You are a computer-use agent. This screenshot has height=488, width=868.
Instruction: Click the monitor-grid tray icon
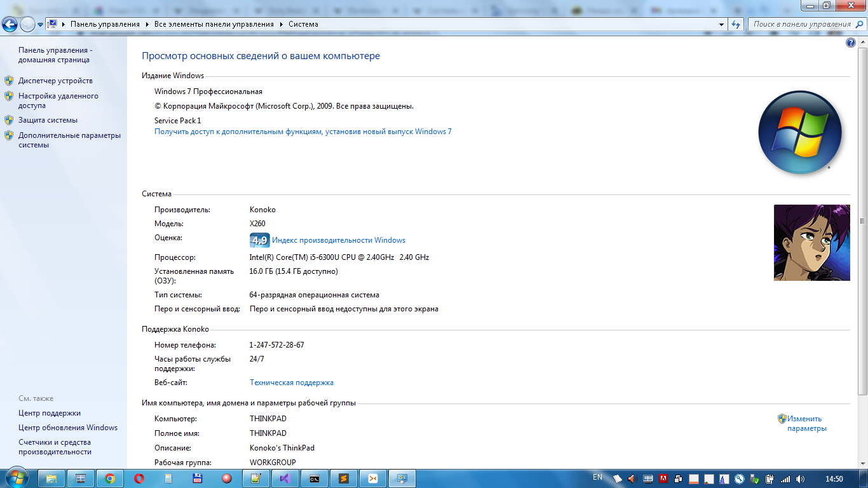pyautogui.click(x=648, y=478)
